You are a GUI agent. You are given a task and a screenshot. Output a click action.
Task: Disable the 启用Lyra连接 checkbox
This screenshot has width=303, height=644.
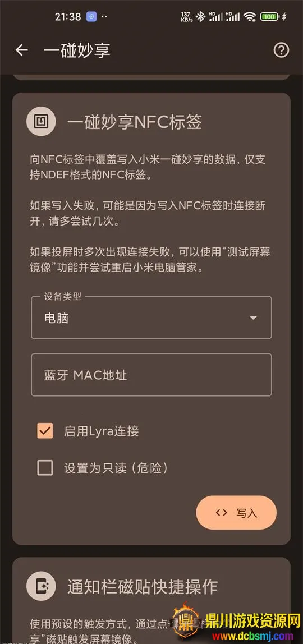[x=45, y=431]
